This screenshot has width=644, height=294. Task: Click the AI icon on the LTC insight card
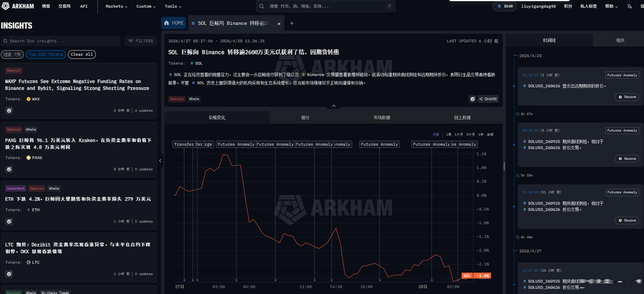[x=9, y=274]
